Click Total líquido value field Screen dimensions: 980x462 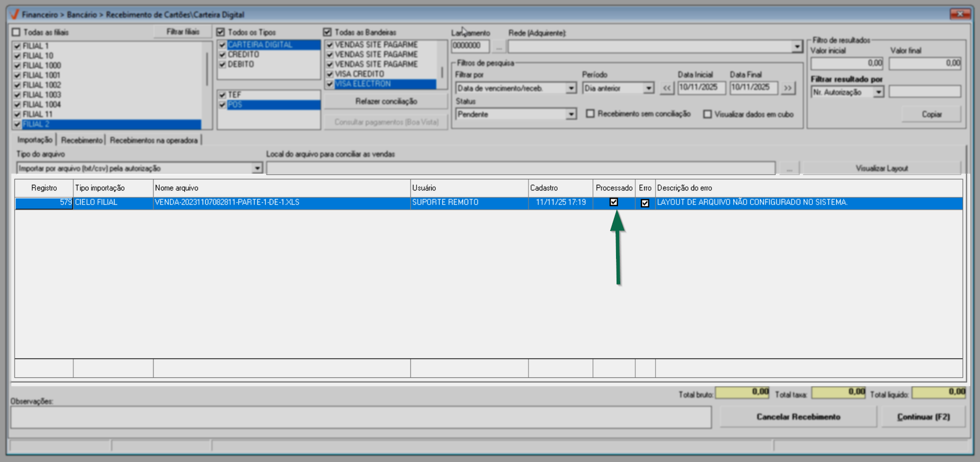pyautogui.click(x=939, y=392)
